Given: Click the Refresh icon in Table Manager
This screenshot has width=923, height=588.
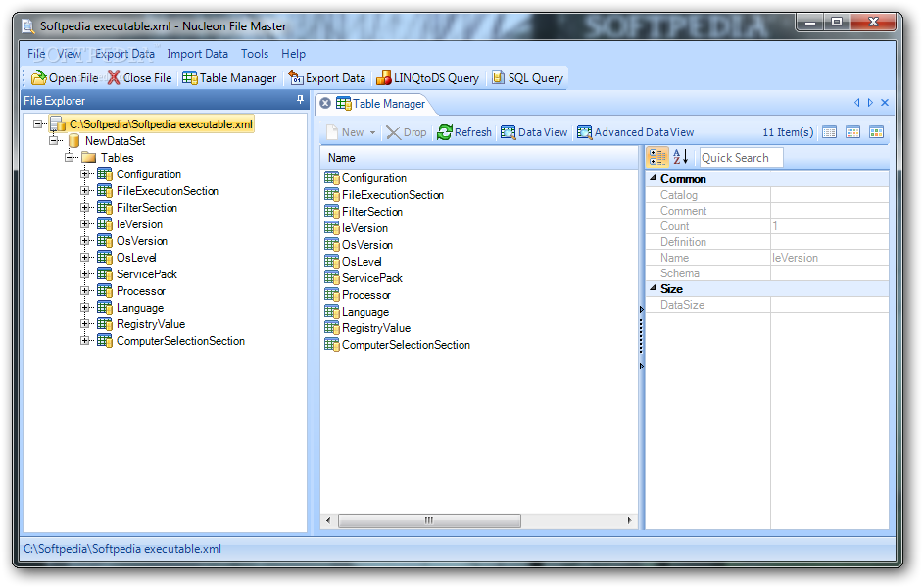Looking at the screenshot, I should [x=445, y=132].
